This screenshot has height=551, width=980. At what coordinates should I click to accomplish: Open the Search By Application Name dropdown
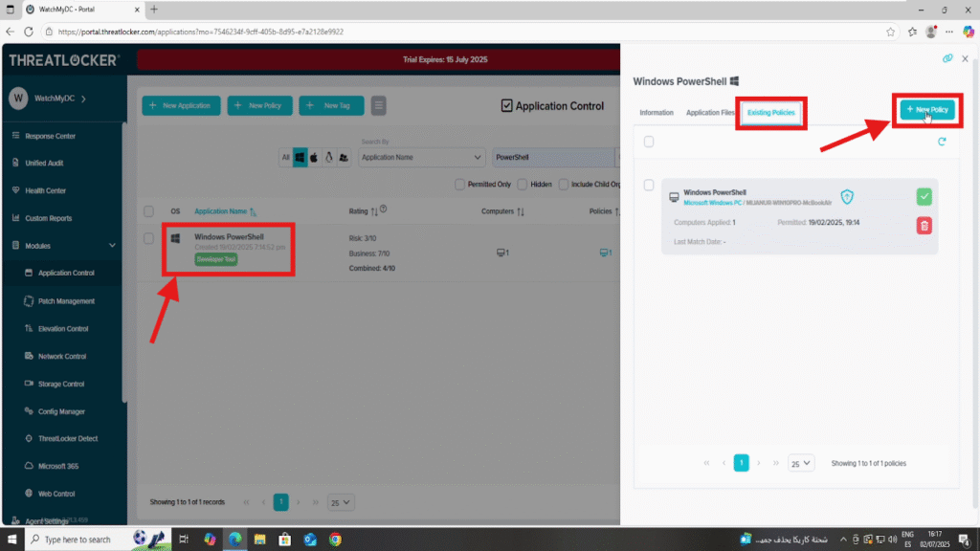click(x=421, y=158)
